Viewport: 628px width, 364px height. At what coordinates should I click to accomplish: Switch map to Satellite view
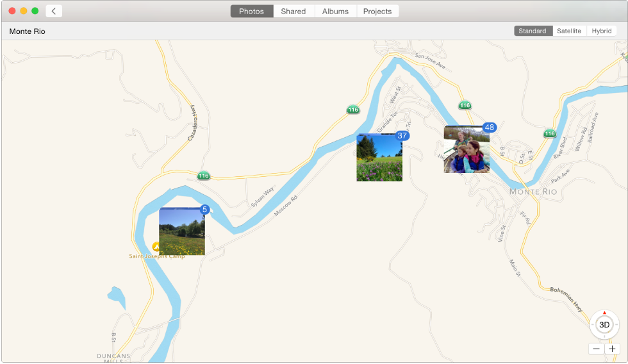(x=569, y=31)
